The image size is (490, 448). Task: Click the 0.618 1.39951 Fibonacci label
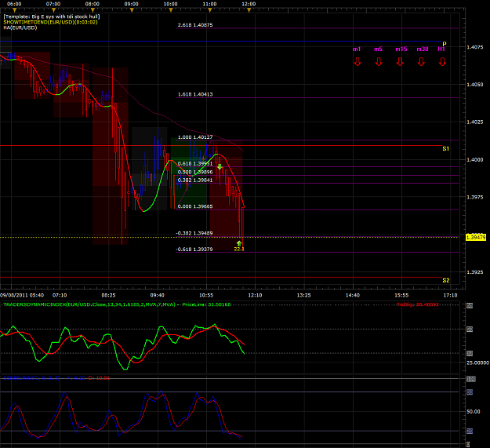pyautogui.click(x=195, y=163)
